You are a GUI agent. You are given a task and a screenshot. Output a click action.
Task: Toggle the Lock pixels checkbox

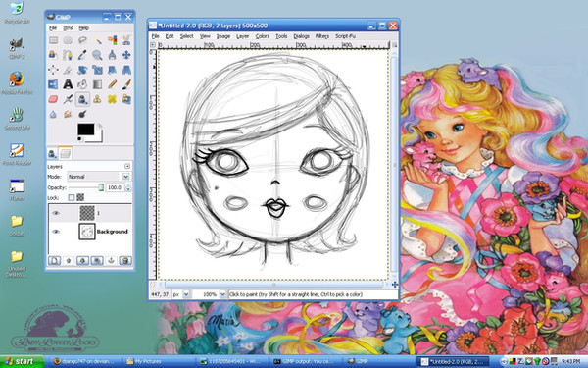click(72, 197)
